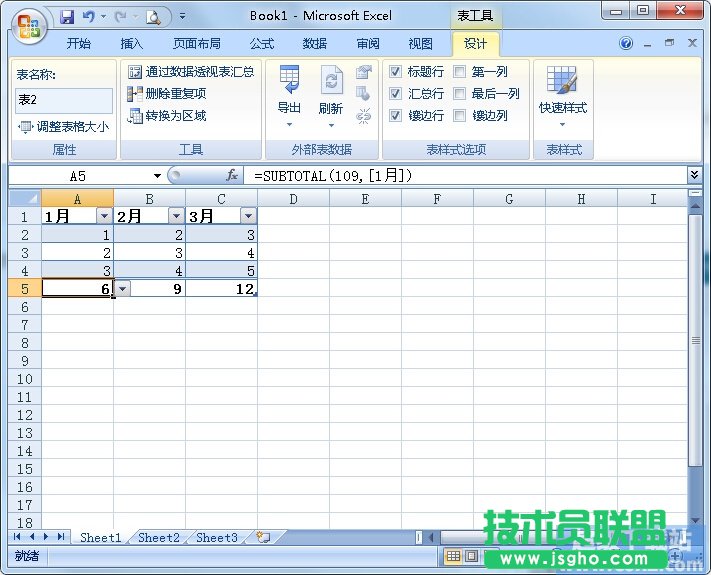Click the Excel help question mark icon
The height and width of the screenshot is (575, 711).
tap(626, 44)
